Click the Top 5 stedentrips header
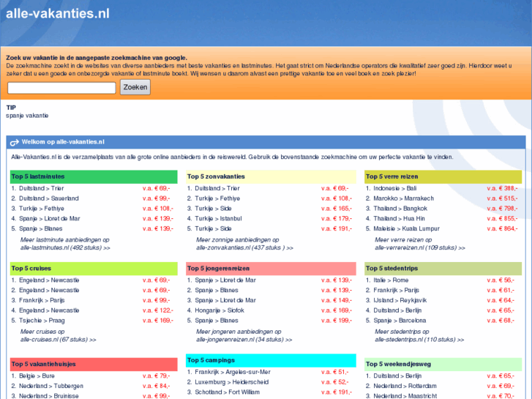The width and height of the screenshot is (532, 399). point(443,269)
